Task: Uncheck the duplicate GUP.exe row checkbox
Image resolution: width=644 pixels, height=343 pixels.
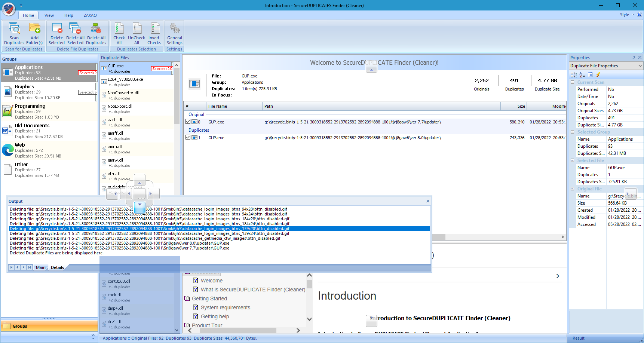Action: click(x=188, y=137)
